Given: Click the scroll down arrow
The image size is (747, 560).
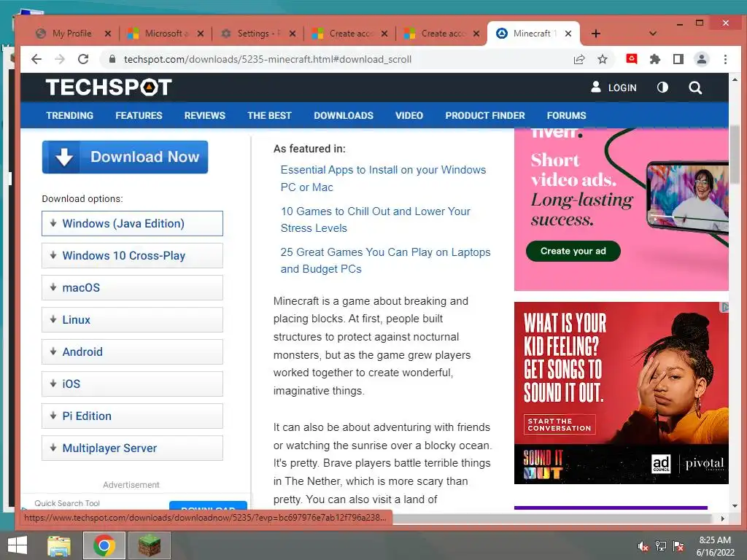Looking at the screenshot, I should click(x=734, y=506).
